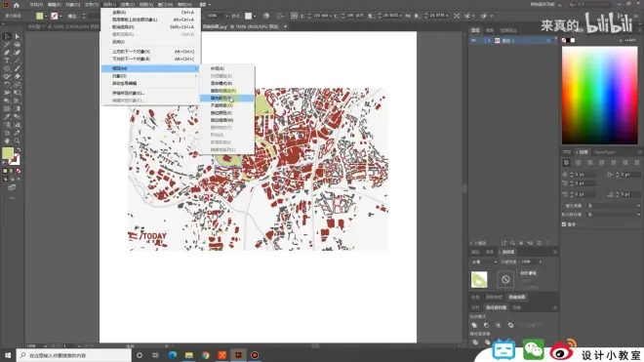Click Pathfinder Unite shape mode icon

click(x=474, y=325)
